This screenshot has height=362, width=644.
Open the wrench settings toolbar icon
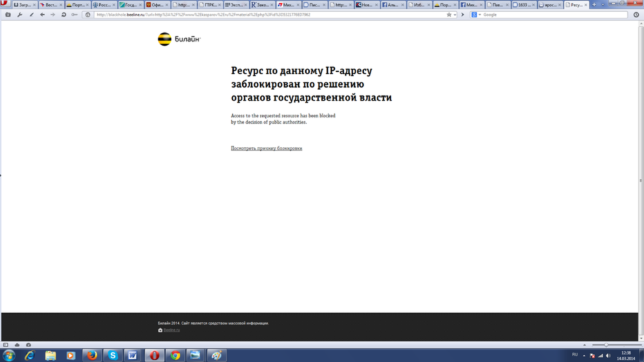point(20,15)
